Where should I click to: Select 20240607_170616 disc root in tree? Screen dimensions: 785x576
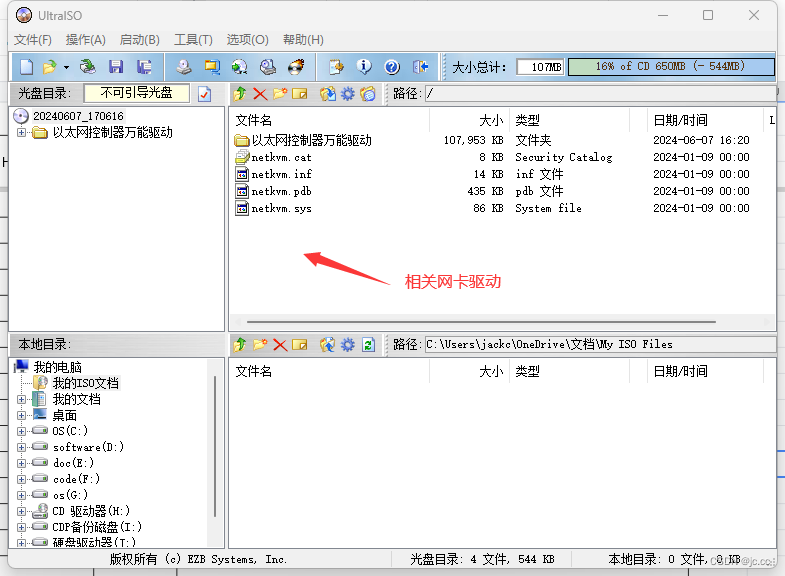click(78, 116)
